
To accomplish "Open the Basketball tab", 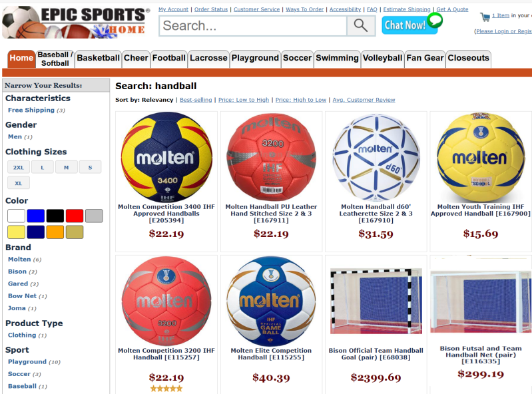I will tap(99, 59).
